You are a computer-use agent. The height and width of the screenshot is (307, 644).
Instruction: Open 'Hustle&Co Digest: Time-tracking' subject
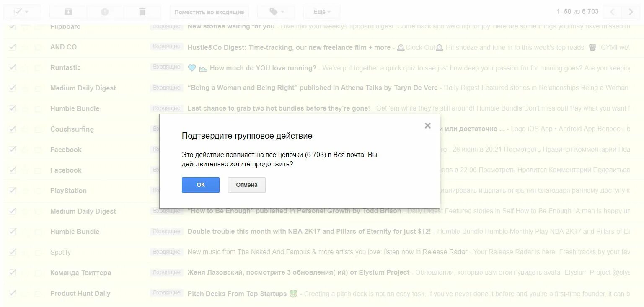point(289,47)
